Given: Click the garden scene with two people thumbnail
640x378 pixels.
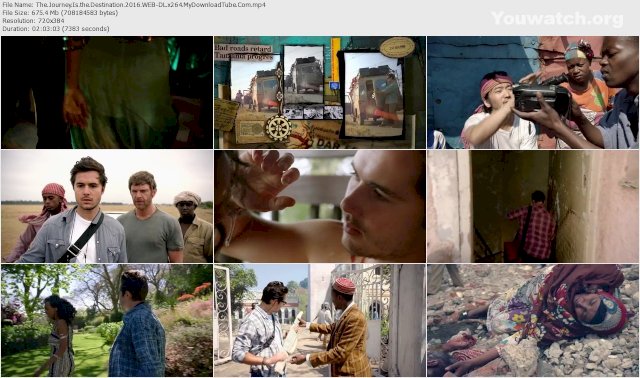Looking at the screenshot, I should [x=107, y=320].
